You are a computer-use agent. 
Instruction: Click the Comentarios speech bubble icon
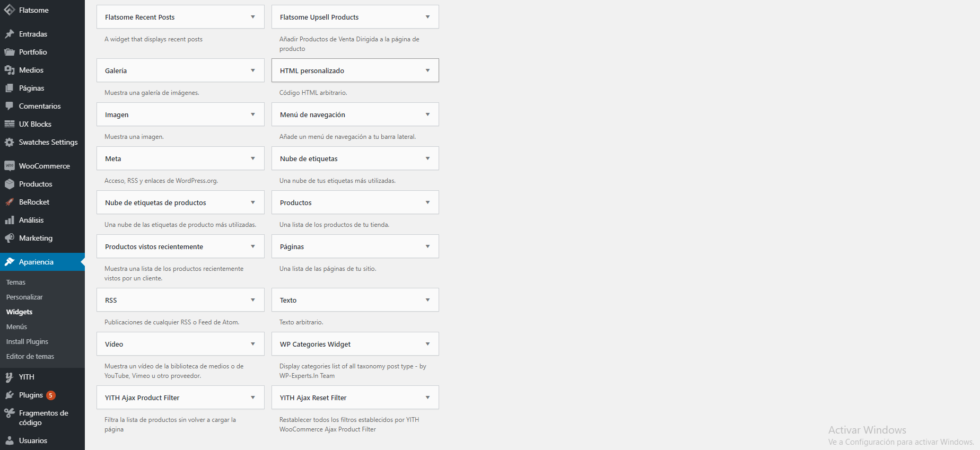(x=10, y=106)
